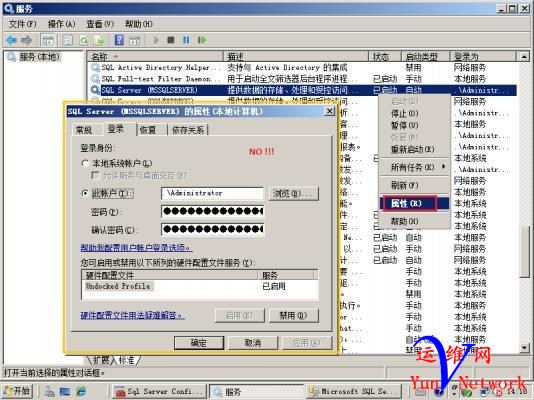Sort by the 名称 column header

click(x=155, y=57)
